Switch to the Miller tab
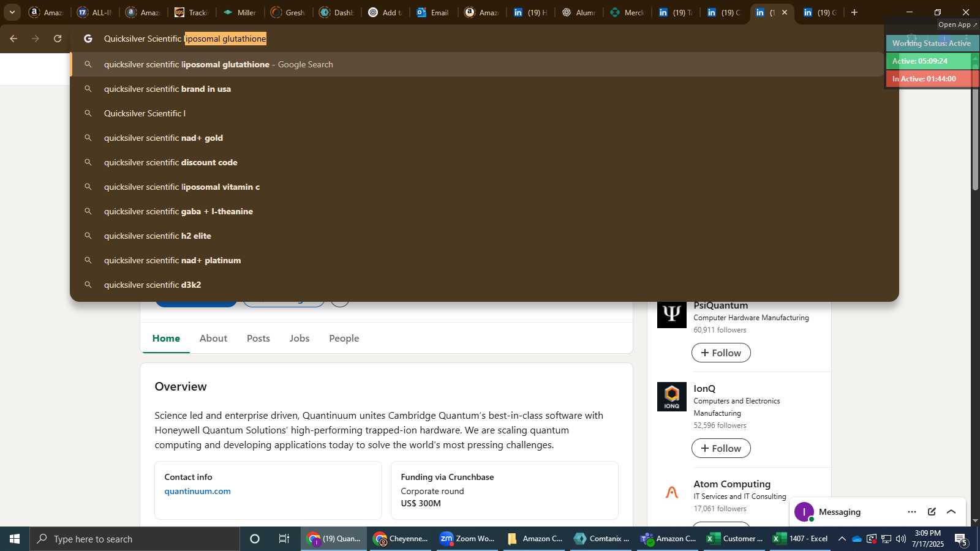980x551 pixels. [x=239, y=12]
